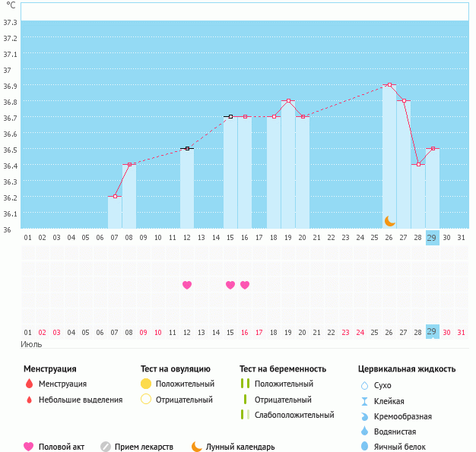Click the Половой акт heart legend icon
This screenshot has height=452, width=476.
[x=29, y=447]
